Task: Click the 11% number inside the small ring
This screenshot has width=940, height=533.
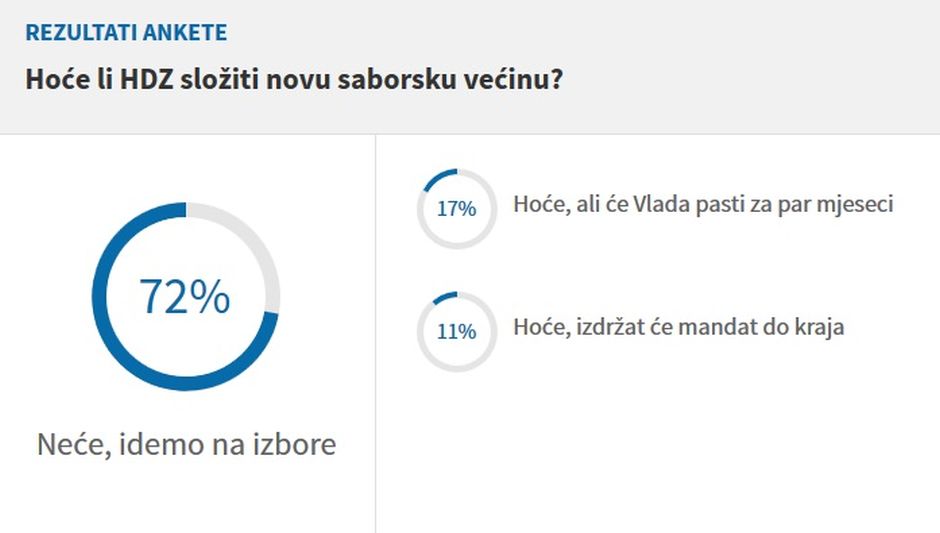Action: click(456, 332)
